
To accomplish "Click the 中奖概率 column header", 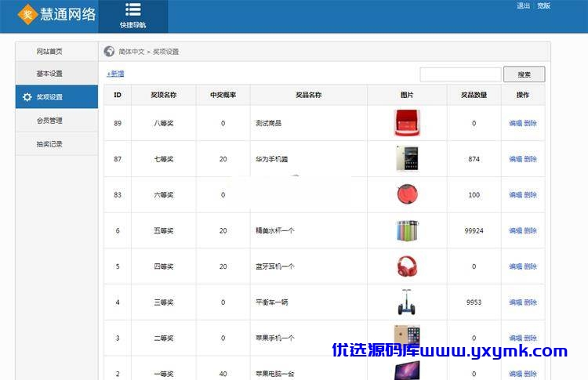I will [223, 95].
